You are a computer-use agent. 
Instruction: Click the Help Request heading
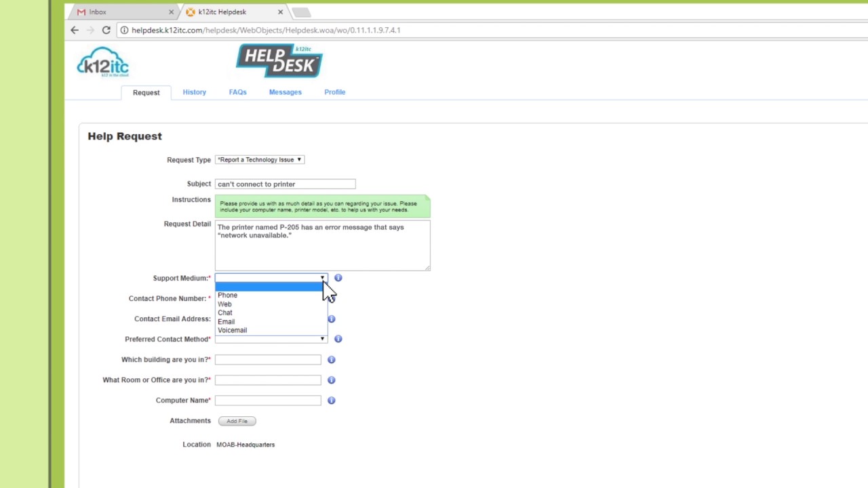coord(125,136)
